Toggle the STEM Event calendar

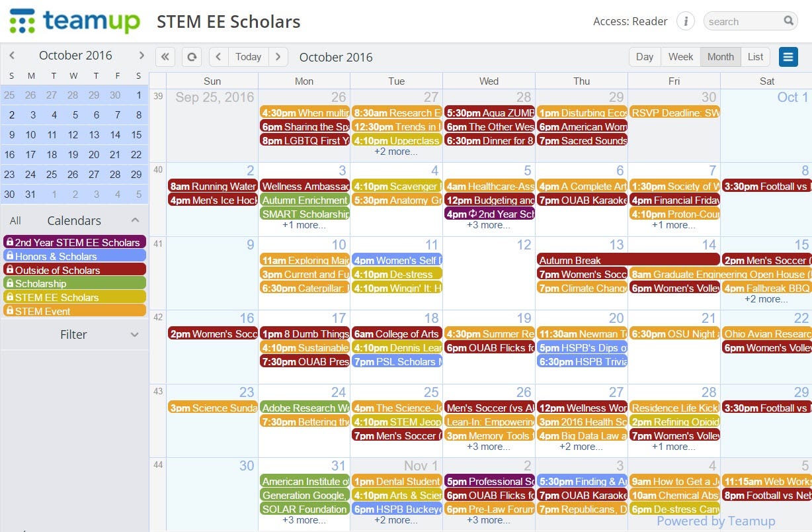point(75,311)
